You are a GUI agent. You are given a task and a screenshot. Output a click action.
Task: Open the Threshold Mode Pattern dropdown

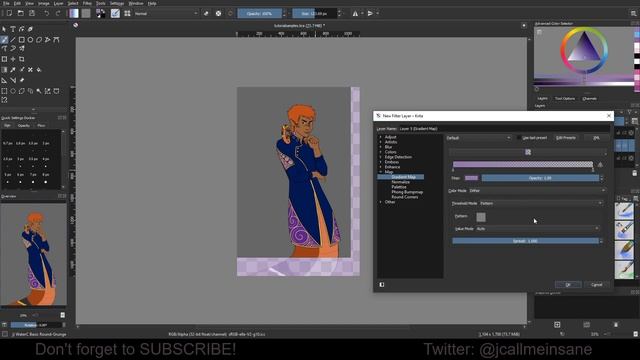[540, 203]
